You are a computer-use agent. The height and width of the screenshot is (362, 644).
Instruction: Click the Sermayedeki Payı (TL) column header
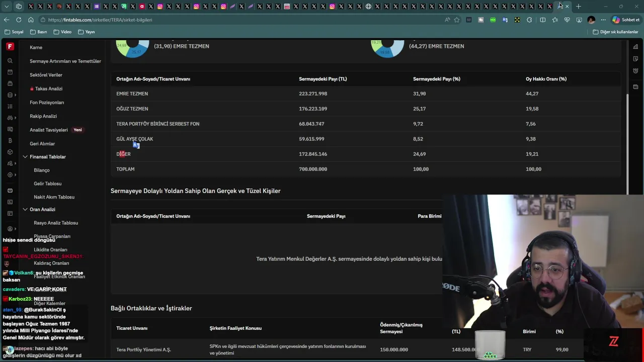tap(323, 79)
